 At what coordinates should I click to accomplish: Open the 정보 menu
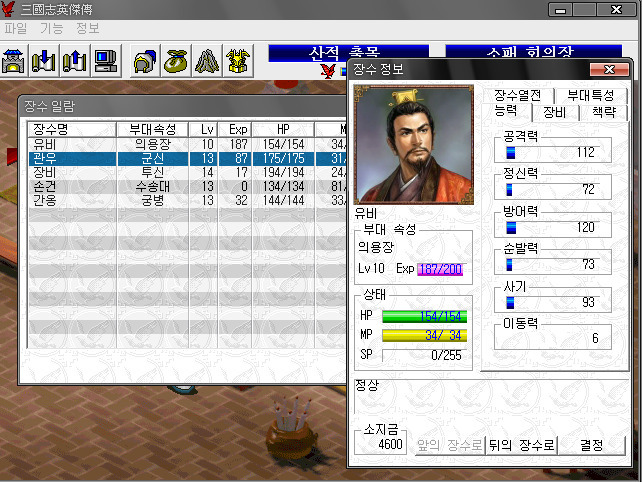(88, 28)
